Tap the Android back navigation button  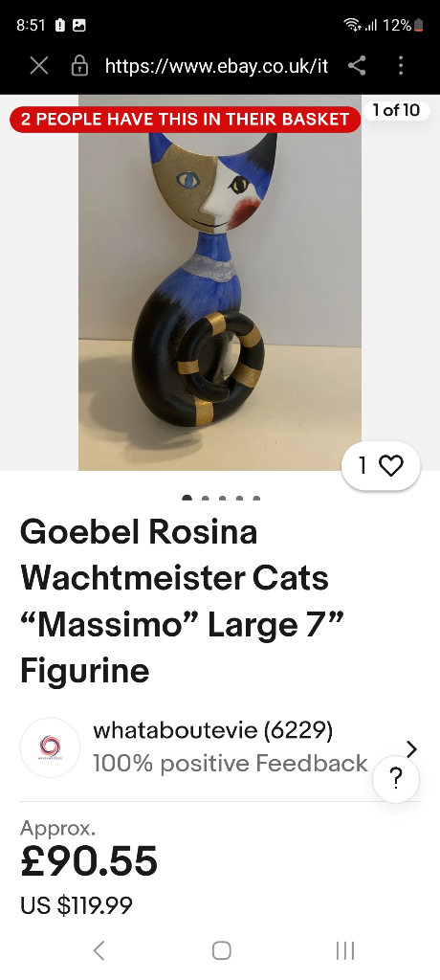point(99,950)
